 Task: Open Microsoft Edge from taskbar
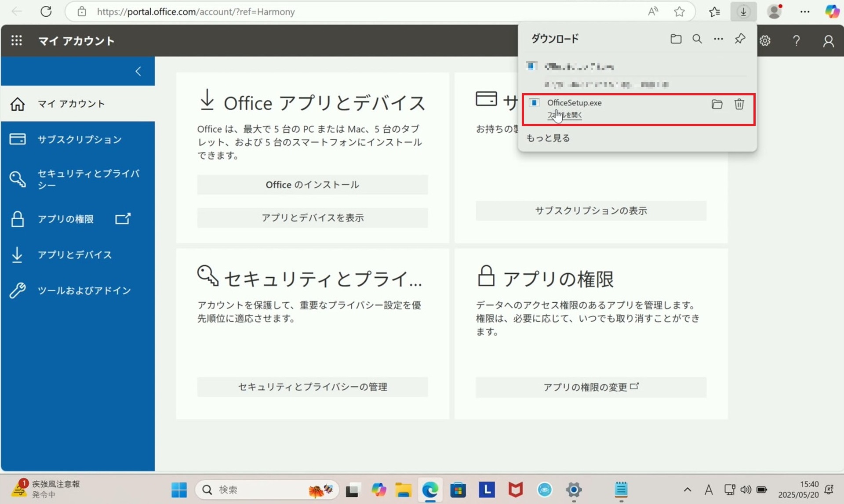click(x=430, y=489)
